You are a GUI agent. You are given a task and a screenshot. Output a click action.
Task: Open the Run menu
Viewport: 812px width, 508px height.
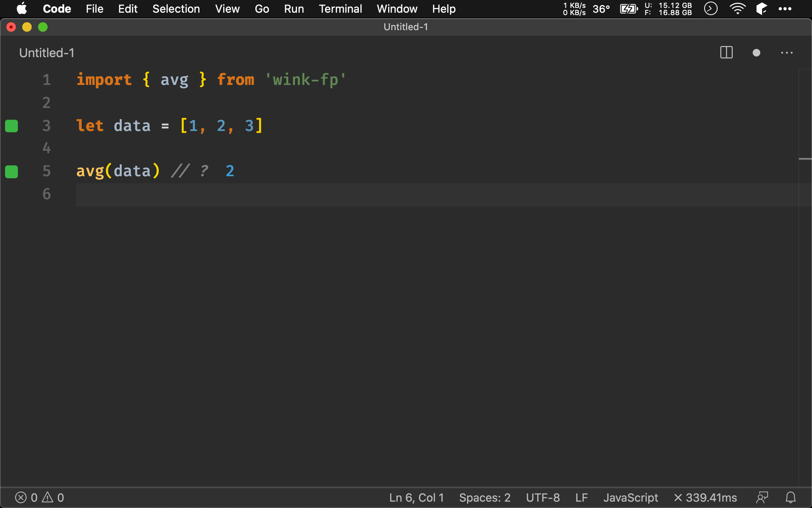294,9
